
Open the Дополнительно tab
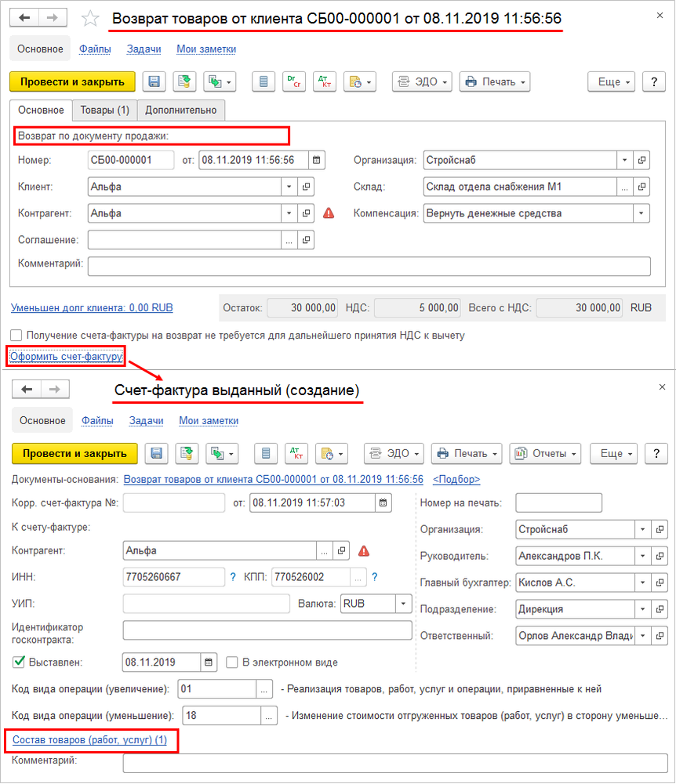pos(181,111)
